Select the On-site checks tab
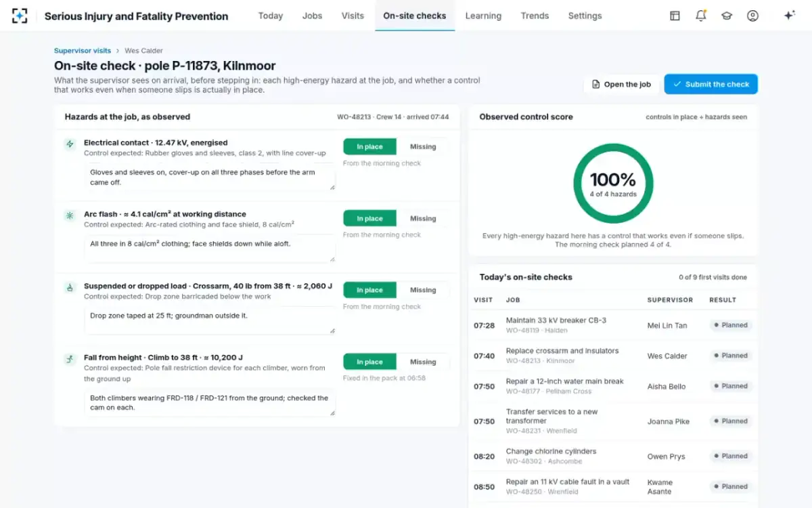812x508 pixels. tap(415, 16)
